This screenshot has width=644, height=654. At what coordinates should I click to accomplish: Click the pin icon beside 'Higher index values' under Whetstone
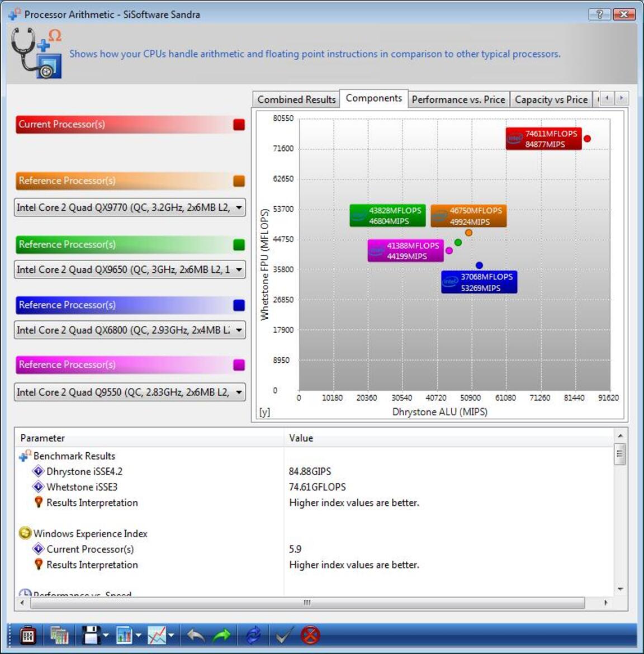pyautogui.click(x=39, y=502)
